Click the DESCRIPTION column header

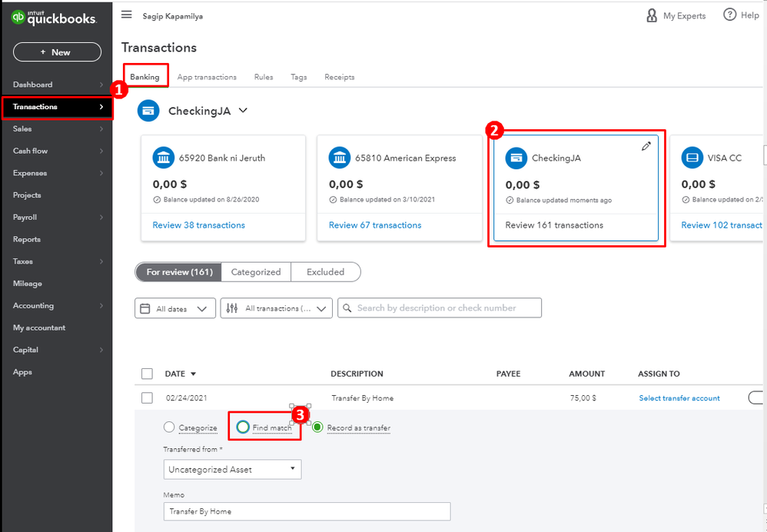[x=357, y=374]
